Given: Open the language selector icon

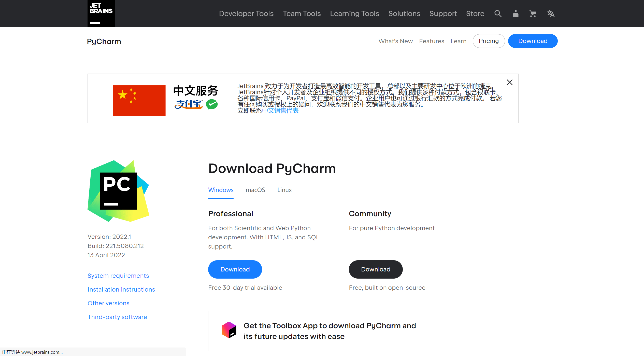Looking at the screenshot, I should click(x=551, y=13).
